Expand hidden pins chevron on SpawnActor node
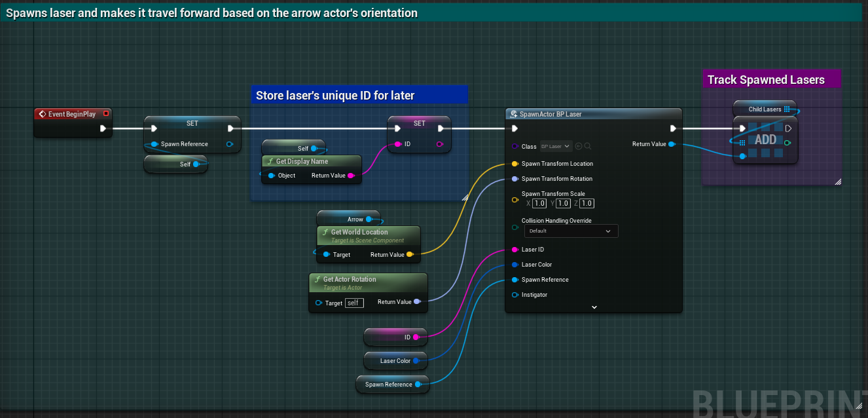Image resolution: width=868 pixels, height=418 pixels. tap(594, 307)
